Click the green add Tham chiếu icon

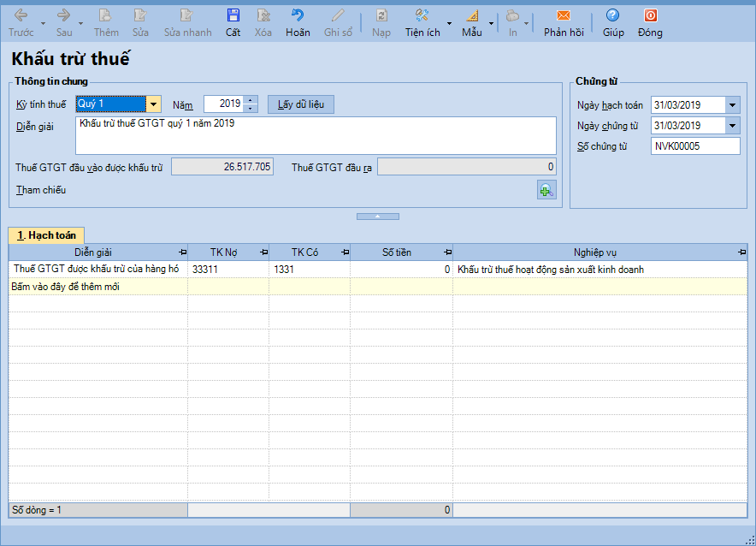546,190
